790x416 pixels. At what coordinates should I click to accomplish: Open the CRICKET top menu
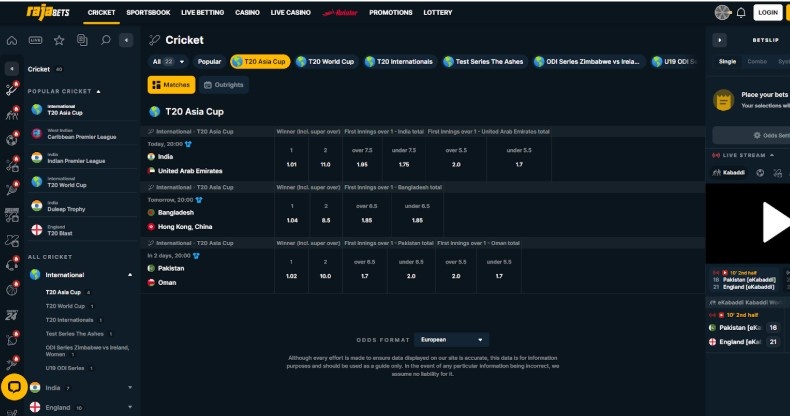pyautogui.click(x=101, y=13)
